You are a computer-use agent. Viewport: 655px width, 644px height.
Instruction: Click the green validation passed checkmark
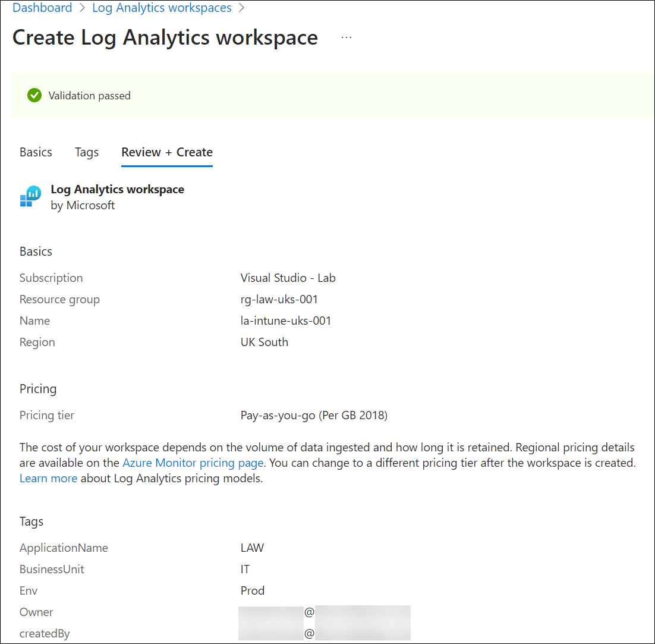[34, 95]
